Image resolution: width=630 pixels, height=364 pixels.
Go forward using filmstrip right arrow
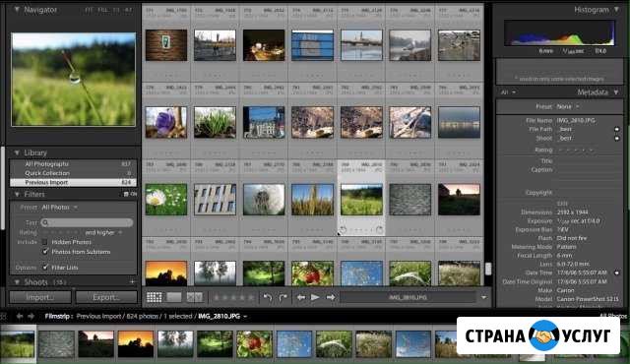click(31, 316)
